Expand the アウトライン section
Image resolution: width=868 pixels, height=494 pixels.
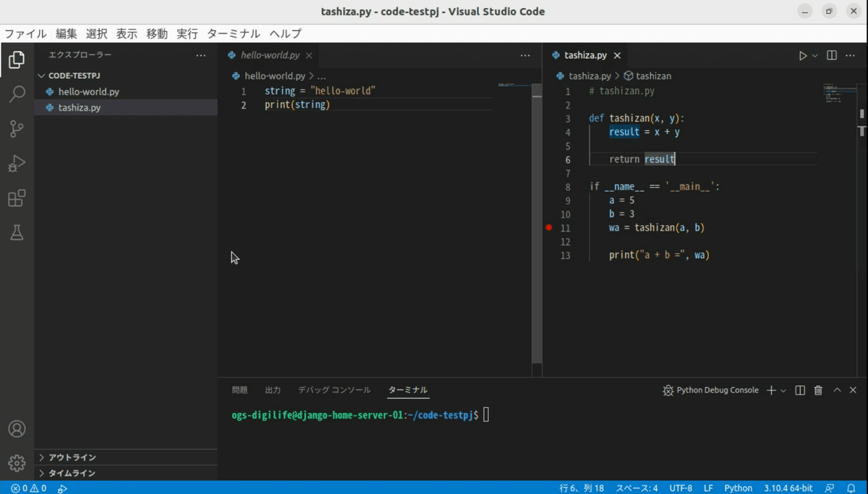click(126, 457)
